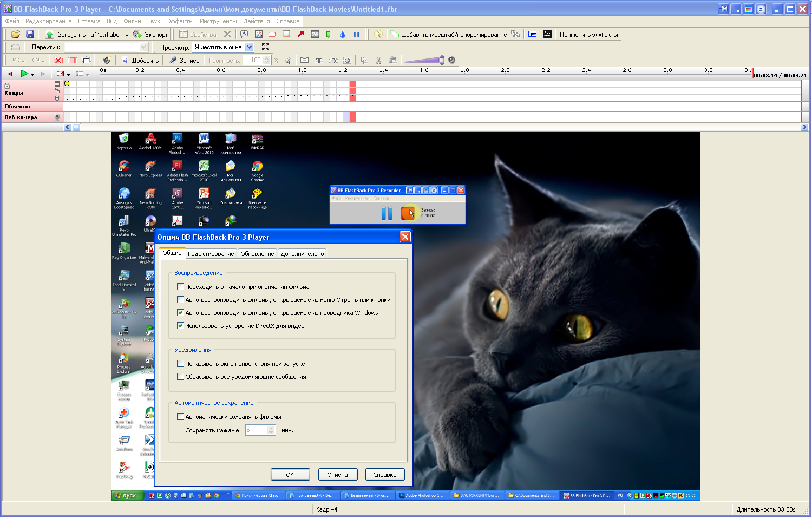The height and width of the screenshot is (518, 812).
Task: Click the Отмена button in options dialog
Action: (337, 475)
